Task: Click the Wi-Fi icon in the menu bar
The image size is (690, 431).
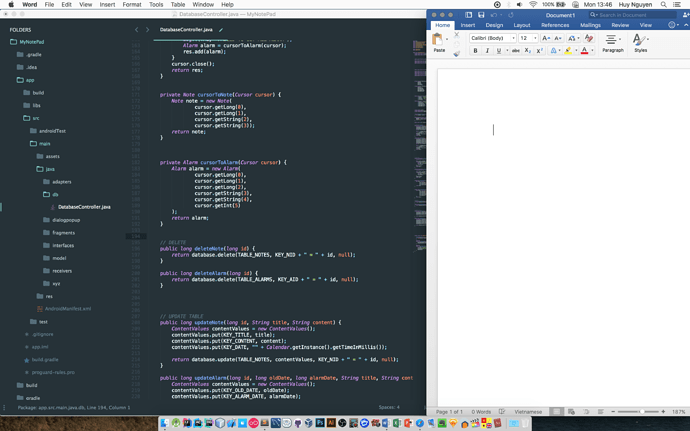Action: (533, 4)
